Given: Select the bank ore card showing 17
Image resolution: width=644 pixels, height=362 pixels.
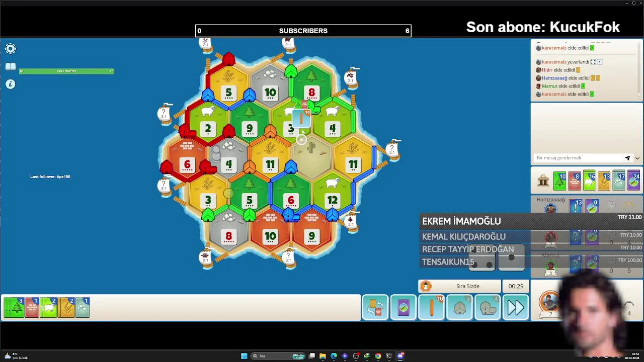Looking at the screenshot, I should point(619,181).
